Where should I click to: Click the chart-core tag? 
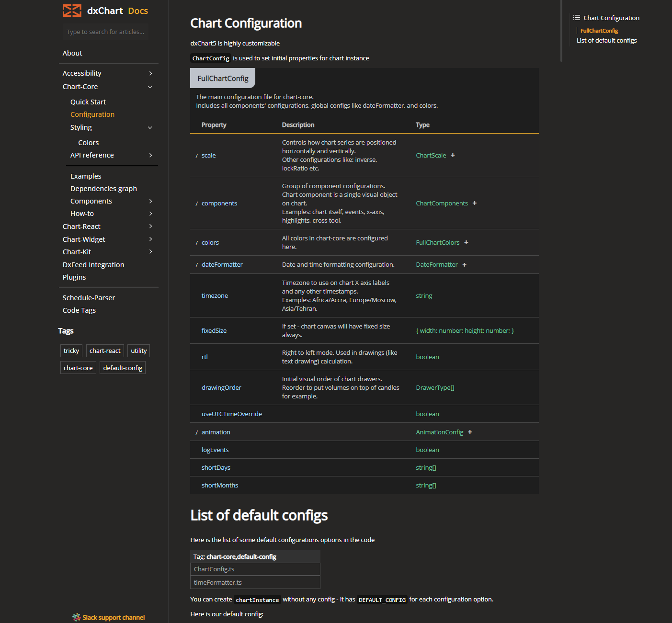[78, 368]
